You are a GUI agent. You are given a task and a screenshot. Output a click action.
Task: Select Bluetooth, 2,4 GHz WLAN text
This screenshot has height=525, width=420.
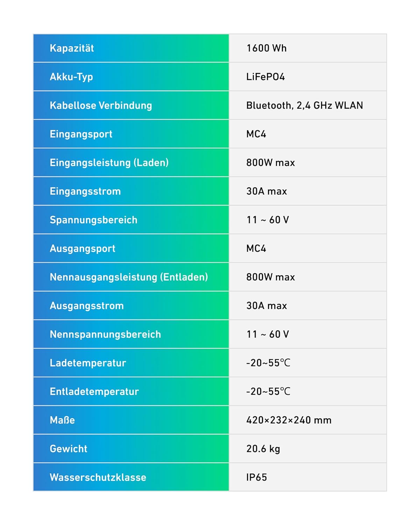click(304, 105)
